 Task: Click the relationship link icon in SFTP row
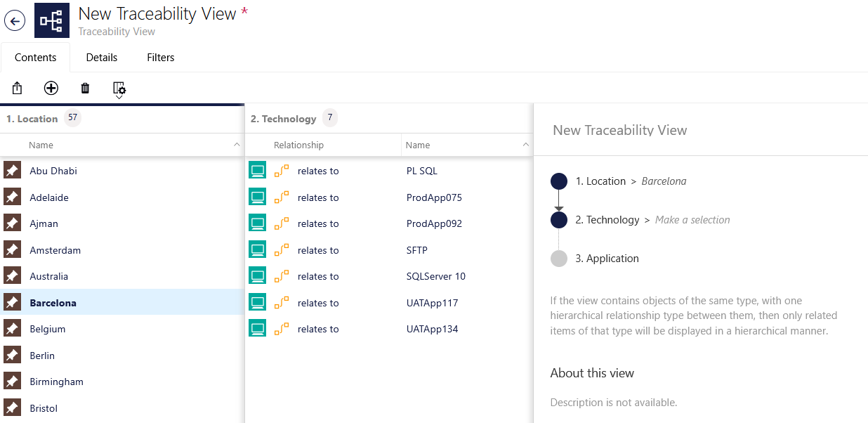pos(282,250)
